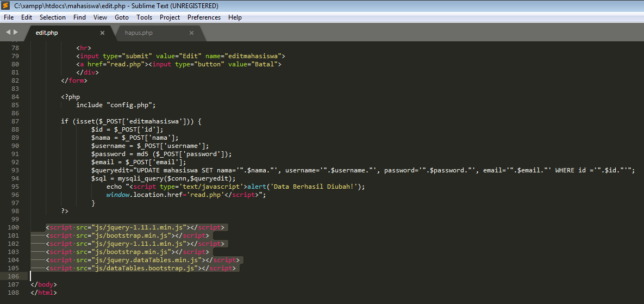Click the jquery-1.11.1.min.js script on line 100
Image resolution: width=644 pixels, height=304 pixels.
click(x=135, y=227)
